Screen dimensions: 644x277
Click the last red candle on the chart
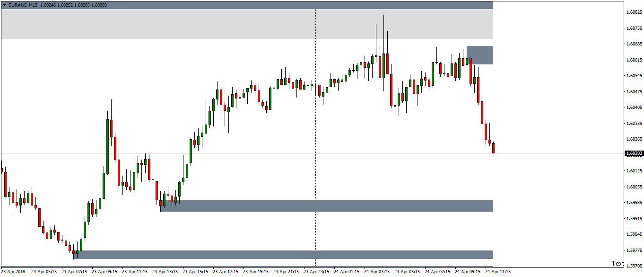point(494,147)
